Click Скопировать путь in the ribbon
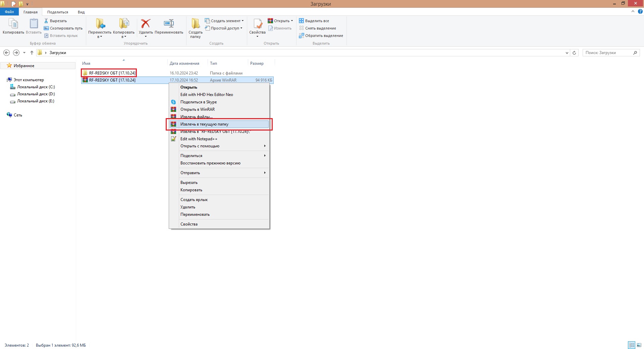Image resolution: width=644 pixels, height=349 pixels. (x=63, y=28)
